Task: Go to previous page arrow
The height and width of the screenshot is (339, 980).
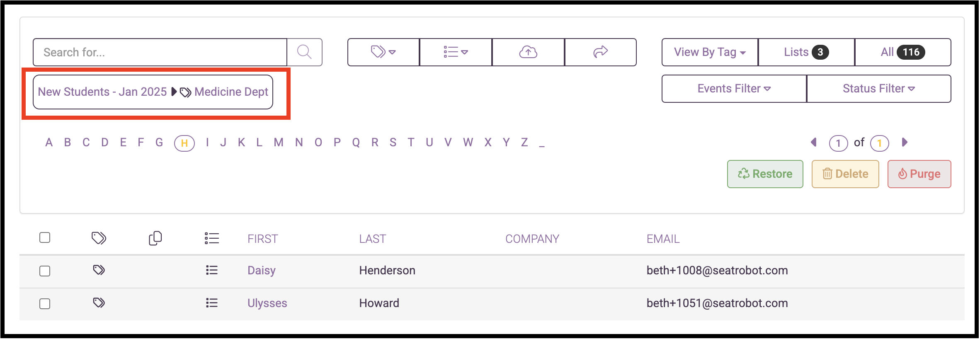Action: 814,143
